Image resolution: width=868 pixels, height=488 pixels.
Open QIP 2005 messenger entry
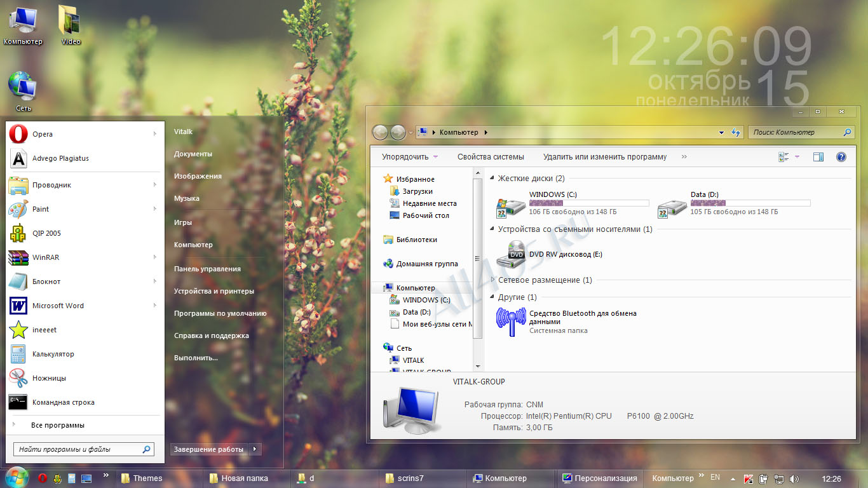[84, 233]
